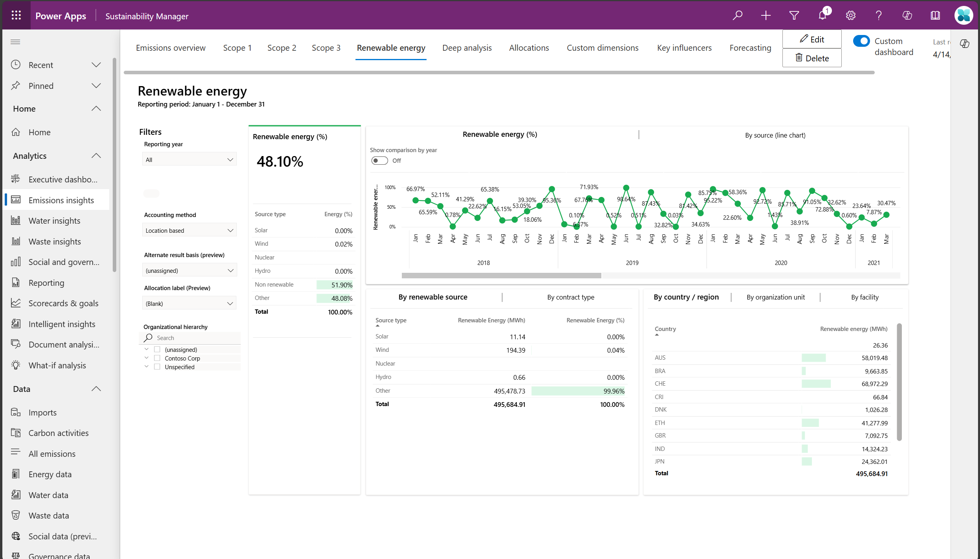Toggle Custom dashboard switch off
This screenshot has width=980, height=559.
point(861,41)
